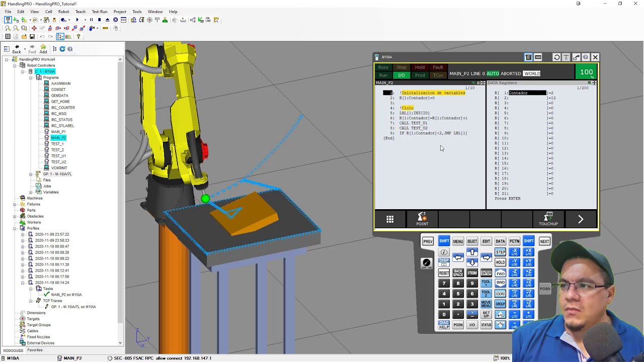This screenshot has height=362, width=644.
Task: Click the ON LINE toolbar icon
Action: 208,20
